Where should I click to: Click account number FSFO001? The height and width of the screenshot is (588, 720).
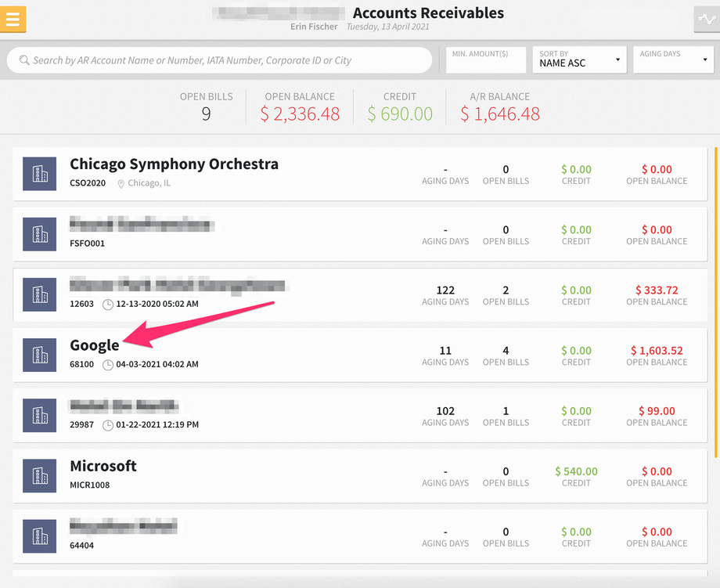87,243
